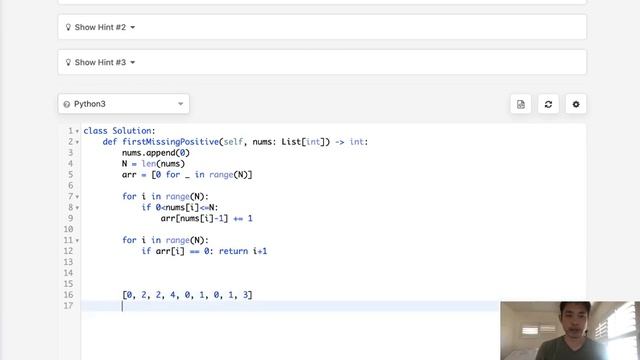
Task: Open editor settings gear icon
Action: click(576, 104)
